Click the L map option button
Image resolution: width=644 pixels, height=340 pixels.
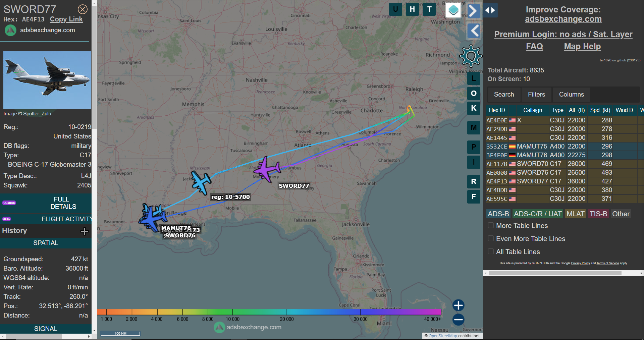[474, 78]
